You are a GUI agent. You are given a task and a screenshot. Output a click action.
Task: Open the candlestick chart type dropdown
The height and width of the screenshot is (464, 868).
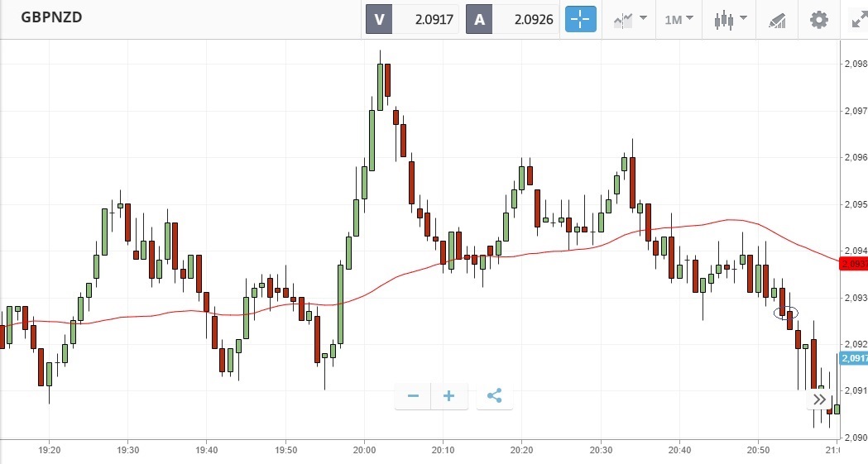(x=731, y=19)
